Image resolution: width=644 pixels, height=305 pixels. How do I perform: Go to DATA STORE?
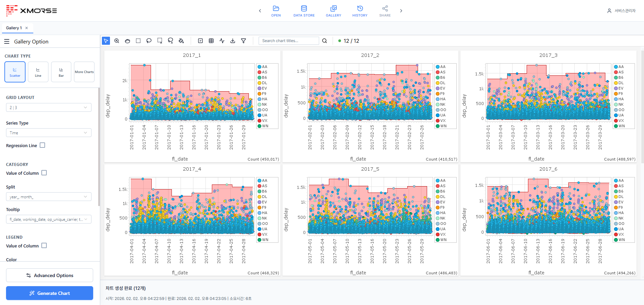[x=304, y=11]
